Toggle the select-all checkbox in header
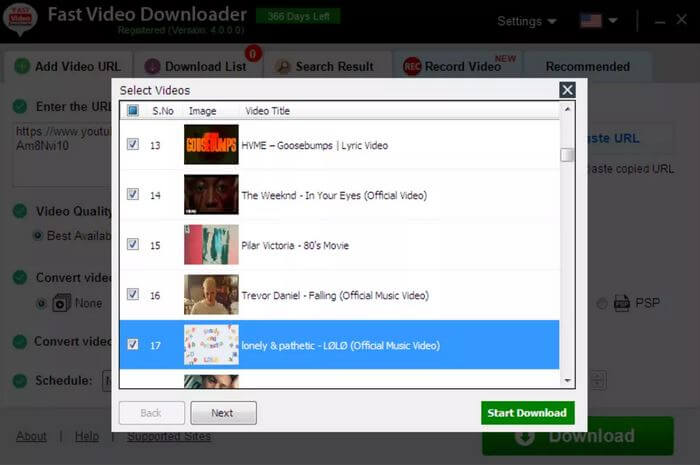Viewport: 700px width, 465px height. (x=133, y=110)
